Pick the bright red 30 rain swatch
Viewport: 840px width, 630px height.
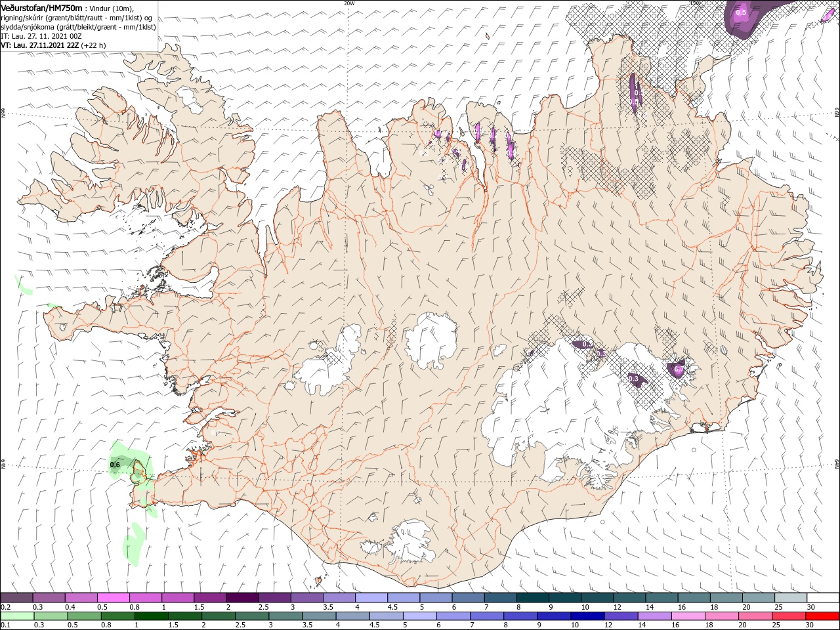823,616
